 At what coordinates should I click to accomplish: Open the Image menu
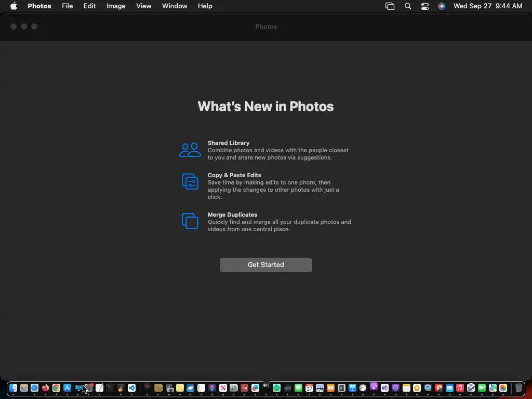tap(116, 6)
